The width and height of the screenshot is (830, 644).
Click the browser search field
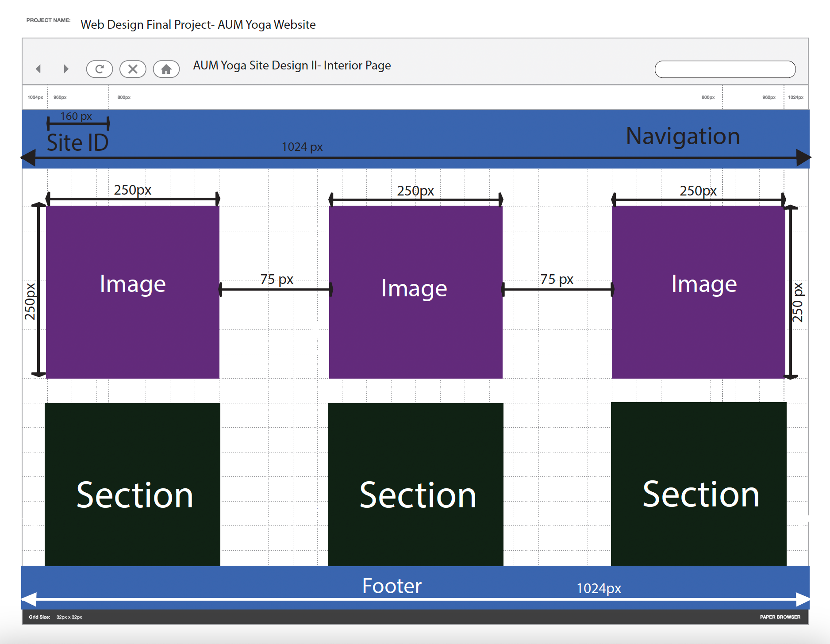(725, 69)
